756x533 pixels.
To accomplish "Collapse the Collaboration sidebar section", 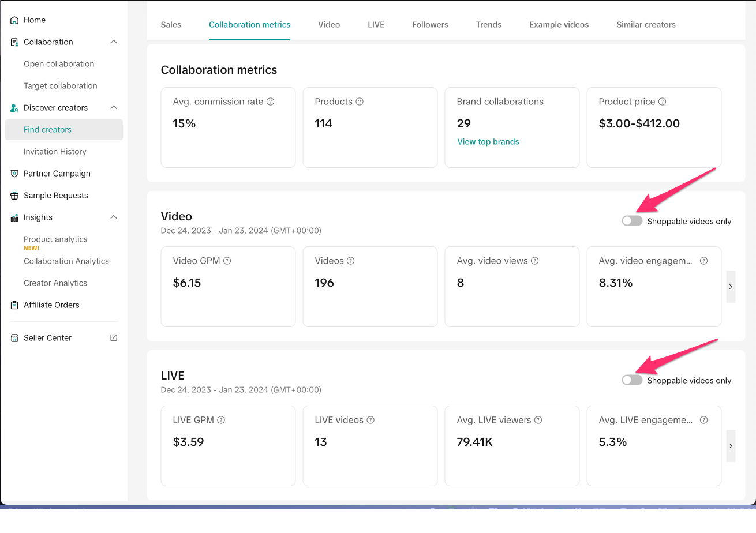I will coord(114,42).
